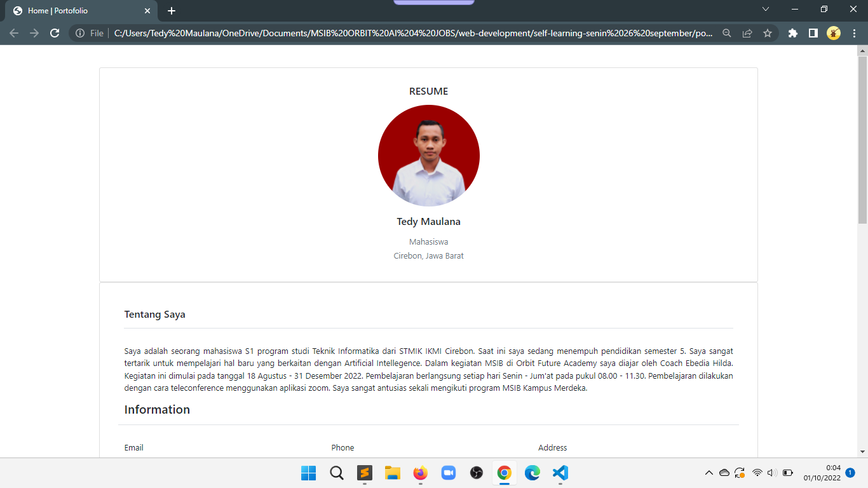Screen dimensions: 868x488
Task: Open the Chrome extensions puzzle icon
Action: click(x=792, y=32)
